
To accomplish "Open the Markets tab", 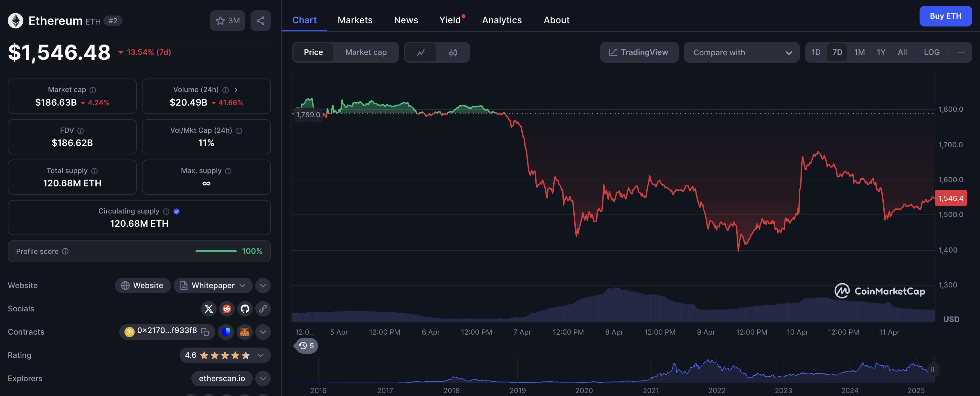I will click(355, 20).
